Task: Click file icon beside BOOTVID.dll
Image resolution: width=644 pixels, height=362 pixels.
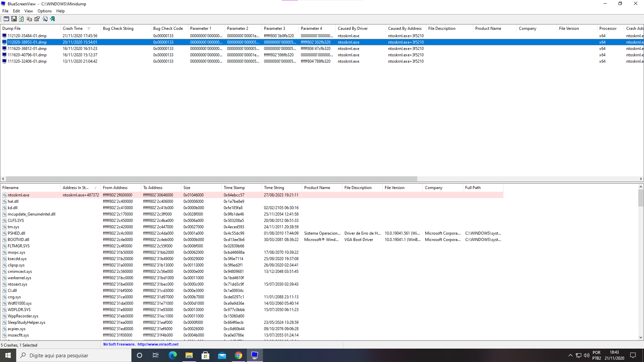Action: 5,239
